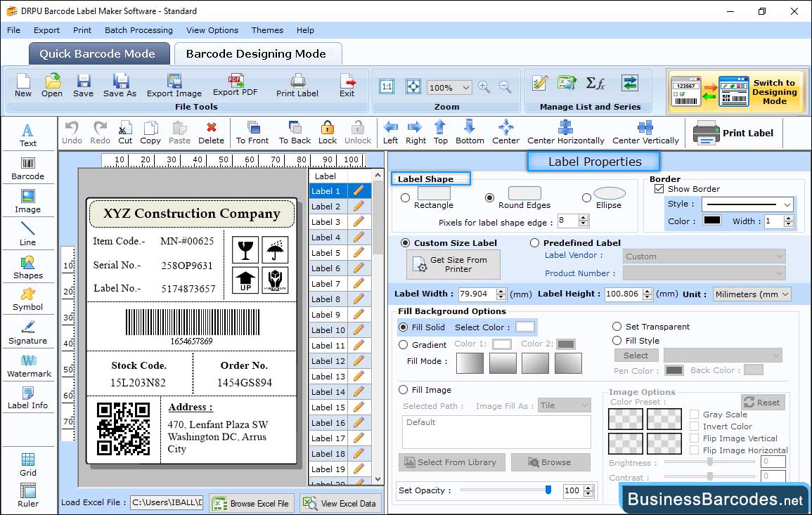Create a New label file
This screenshot has height=515, width=812.
22,86
